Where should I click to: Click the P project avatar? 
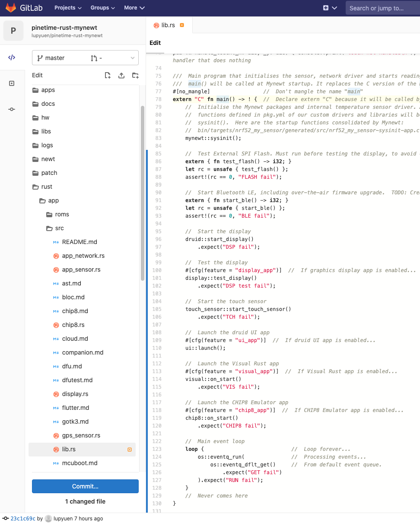point(13,31)
